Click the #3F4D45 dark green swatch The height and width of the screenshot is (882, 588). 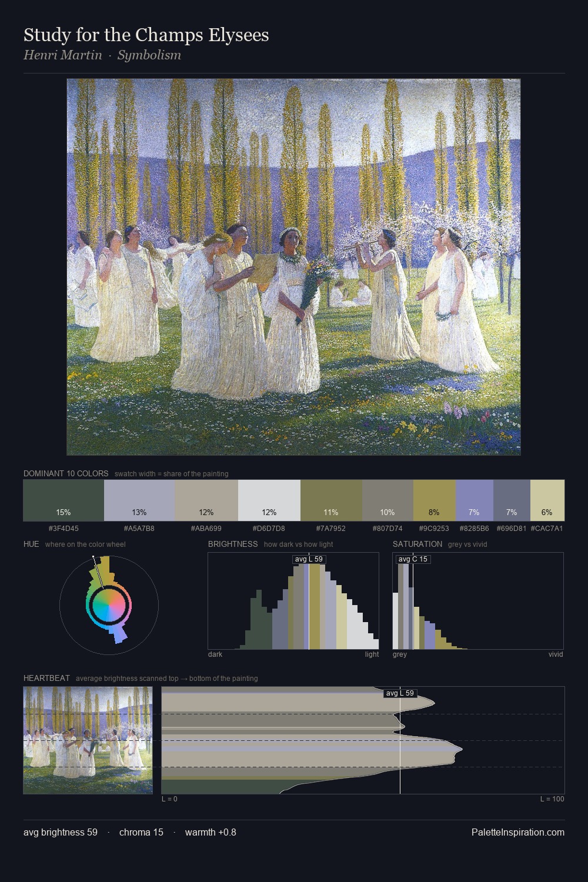[64, 500]
